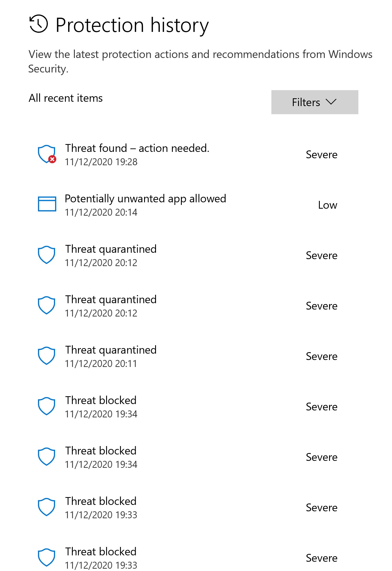Select the All recent items heading
Image resolution: width=392 pixels, height=571 pixels.
point(65,98)
